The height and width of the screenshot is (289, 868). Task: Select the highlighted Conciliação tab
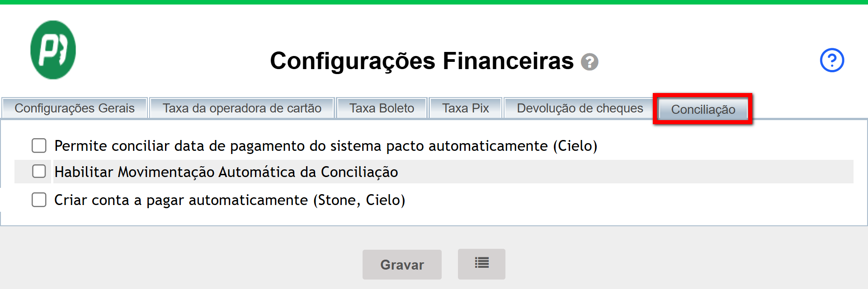(x=703, y=109)
